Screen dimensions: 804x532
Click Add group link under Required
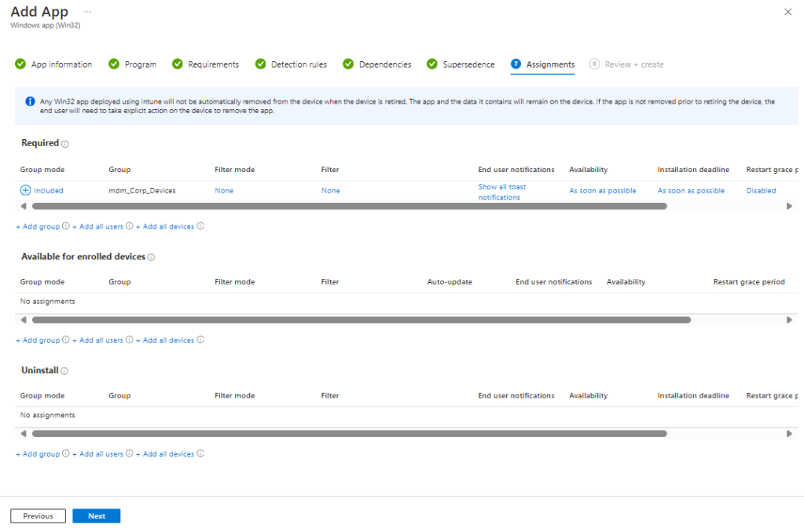click(x=38, y=226)
